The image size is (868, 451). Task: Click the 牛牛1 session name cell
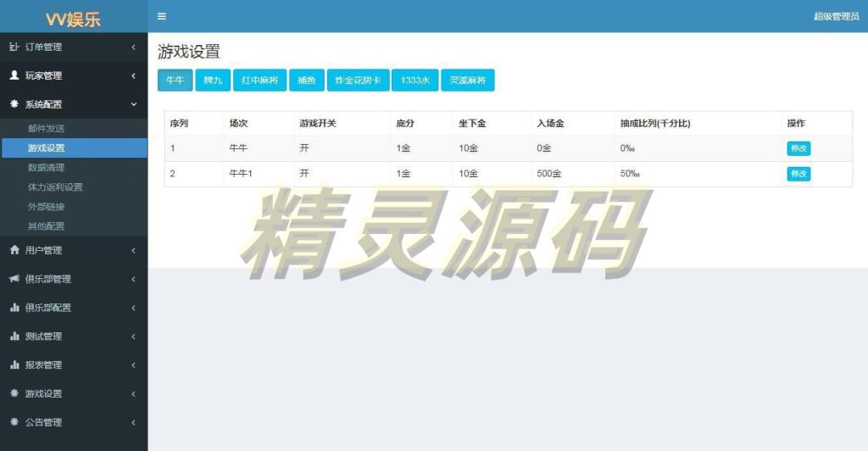tap(241, 174)
